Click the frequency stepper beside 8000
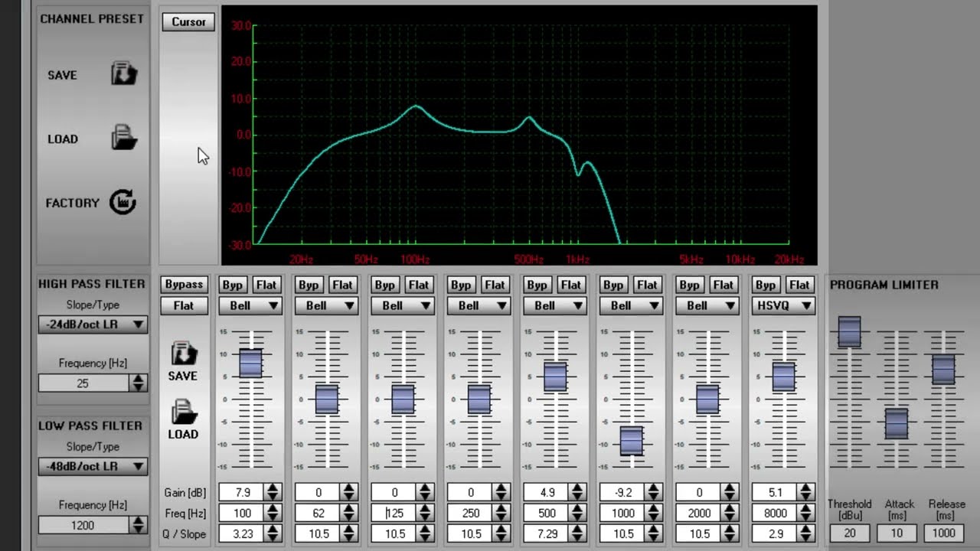This screenshot has width=980, height=551. pyautogui.click(x=805, y=513)
